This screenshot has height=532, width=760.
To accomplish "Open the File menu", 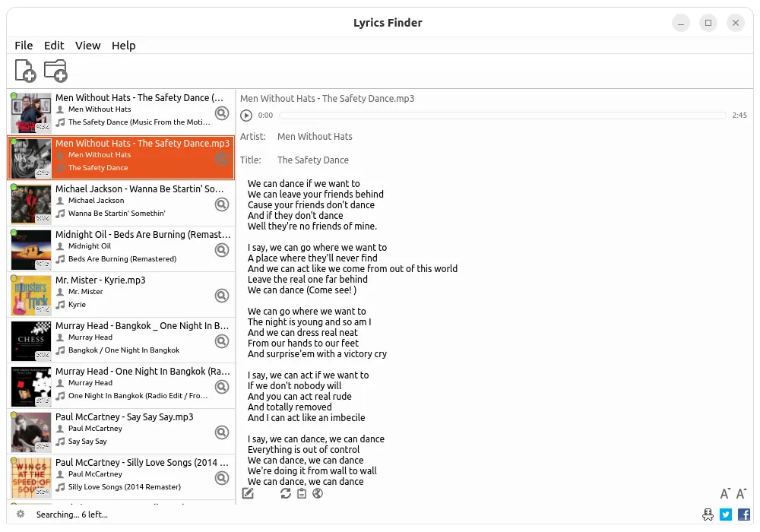I will [x=24, y=46].
